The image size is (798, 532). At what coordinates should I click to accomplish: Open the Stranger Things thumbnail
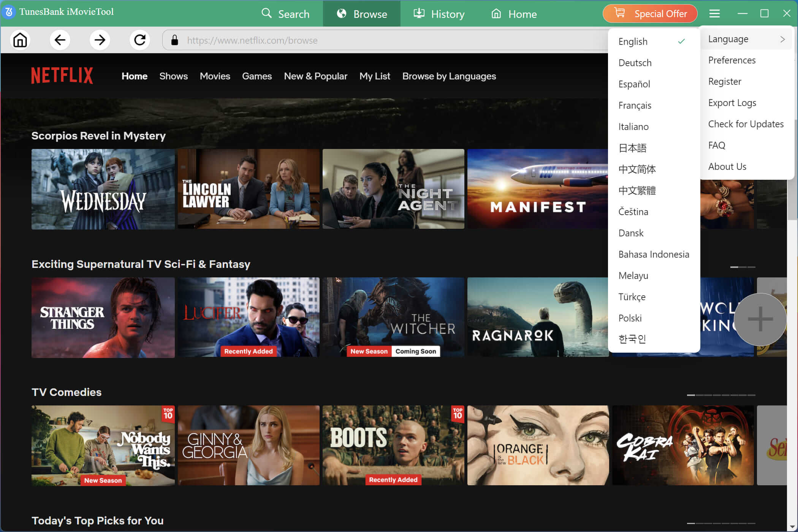pyautogui.click(x=103, y=318)
